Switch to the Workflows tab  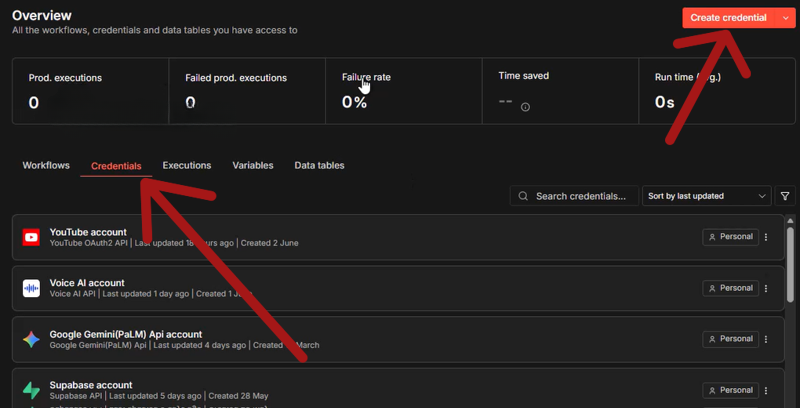click(x=46, y=165)
